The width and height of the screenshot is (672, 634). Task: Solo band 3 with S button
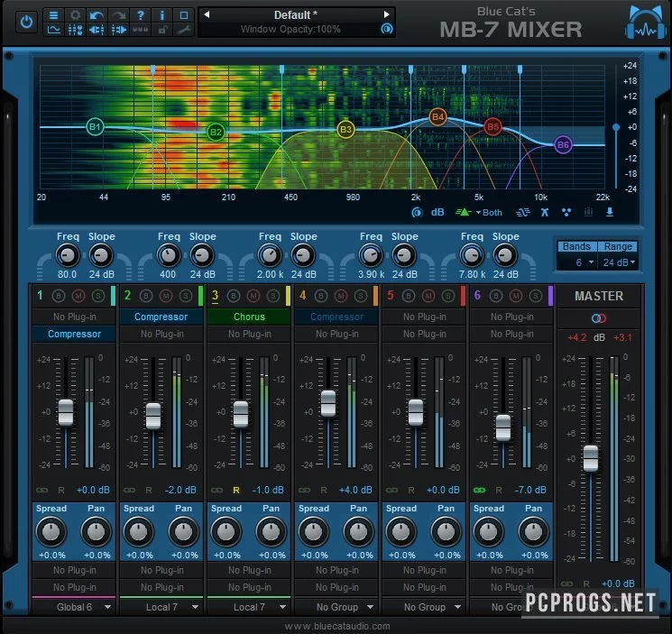pyautogui.click(x=273, y=296)
